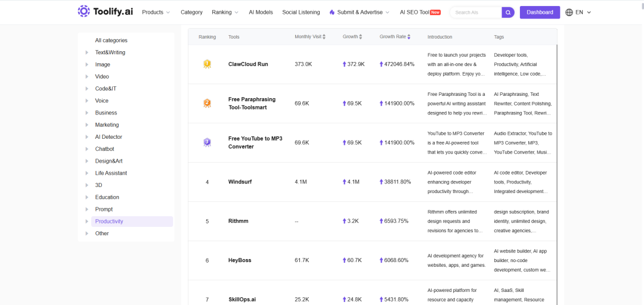Click the 25.2K monthly visit value
The width and height of the screenshot is (644, 305).
(302, 300)
